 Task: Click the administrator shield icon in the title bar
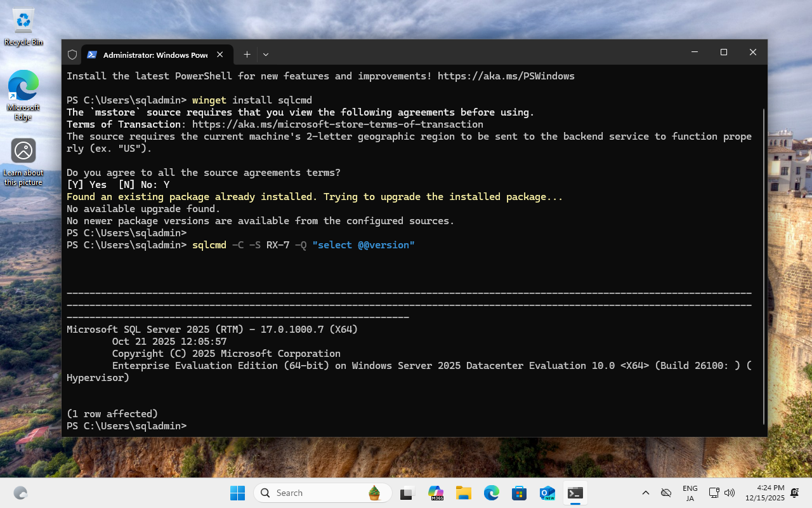(x=72, y=54)
